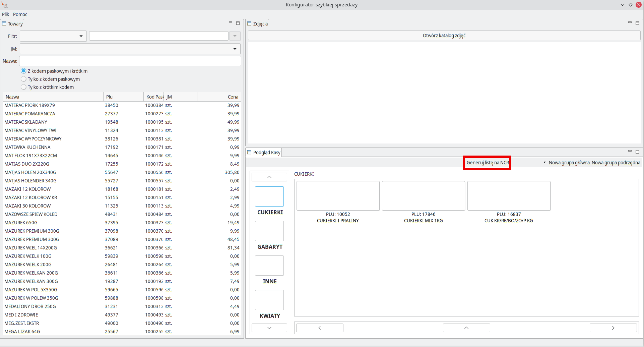This screenshot has height=347, width=644.
Task: Open the Pomoc menu
Action: 20,14
